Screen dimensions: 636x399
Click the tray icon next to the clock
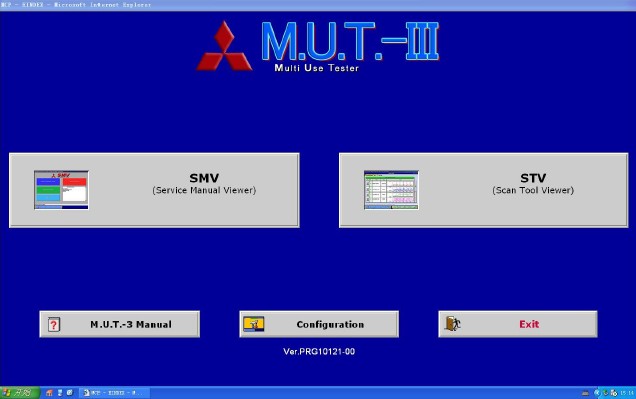click(x=614, y=393)
